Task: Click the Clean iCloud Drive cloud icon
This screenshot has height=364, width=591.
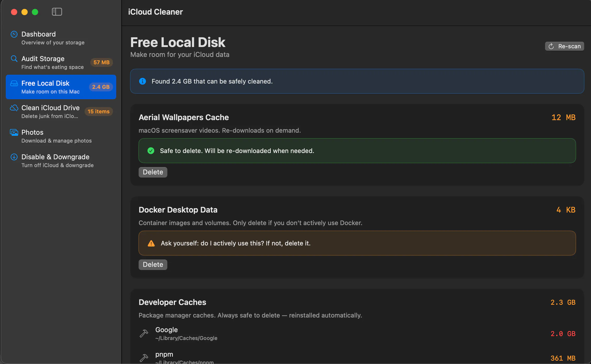Action: pyautogui.click(x=14, y=108)
